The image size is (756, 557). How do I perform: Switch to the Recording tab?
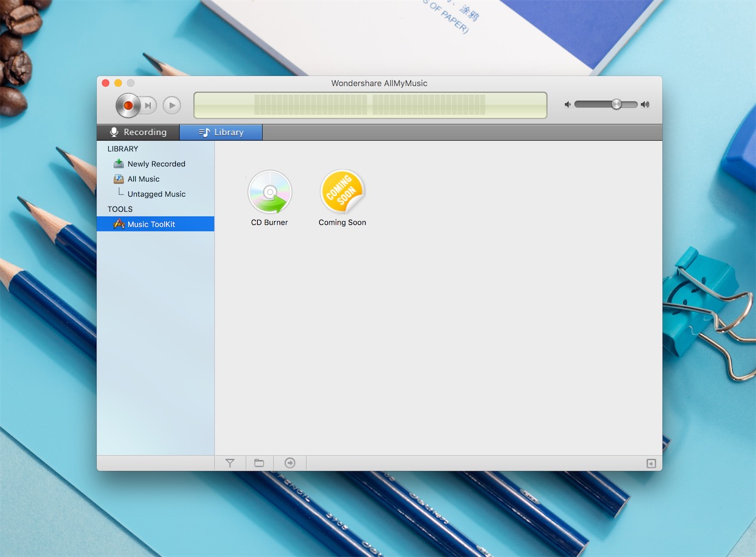[x=138, y=132]
